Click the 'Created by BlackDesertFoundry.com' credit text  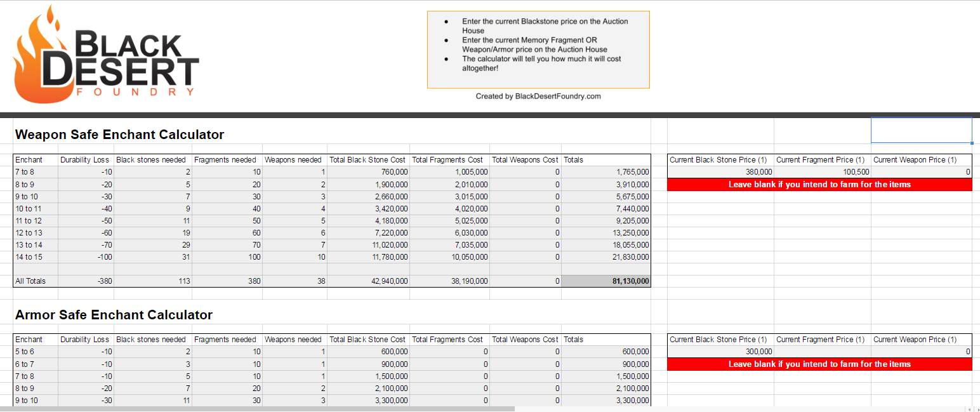pos(538,96)
